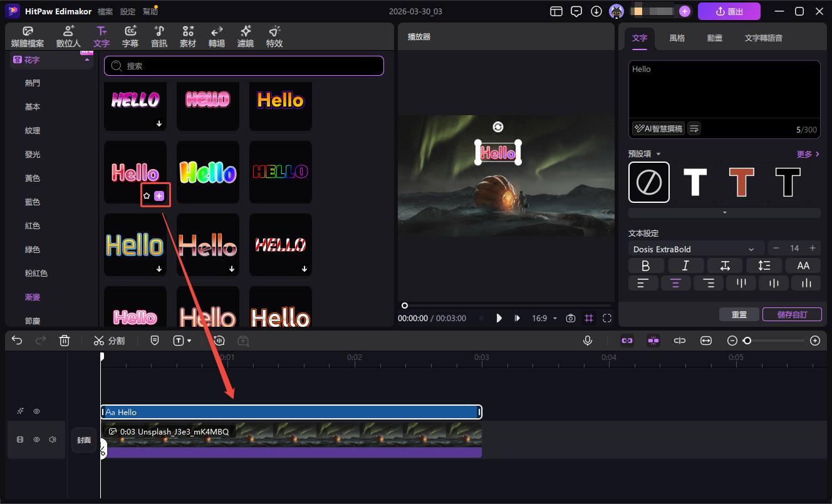
Task: Click the 儲存自訂 save custom button
Action: [x=792, y=314]
